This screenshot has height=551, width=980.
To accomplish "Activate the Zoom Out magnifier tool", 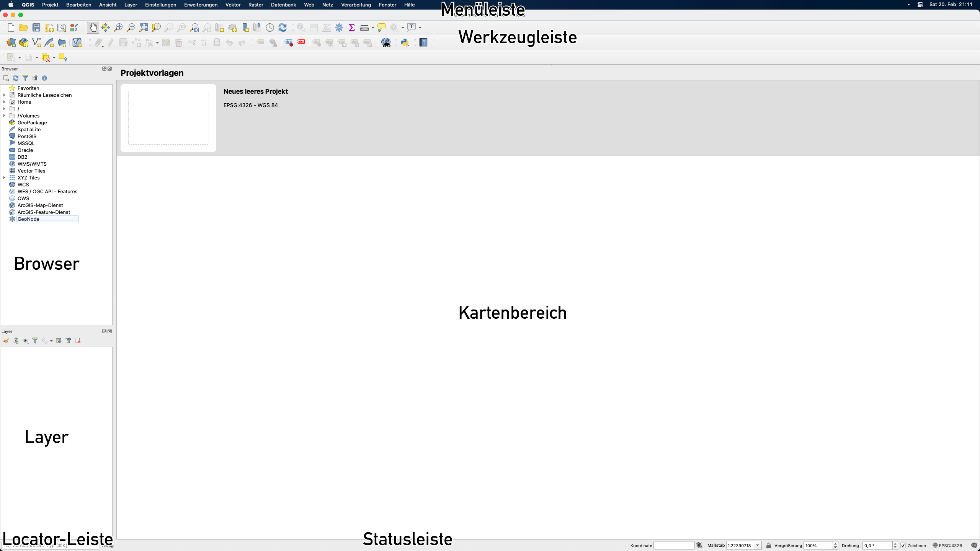I will [131, 28].
